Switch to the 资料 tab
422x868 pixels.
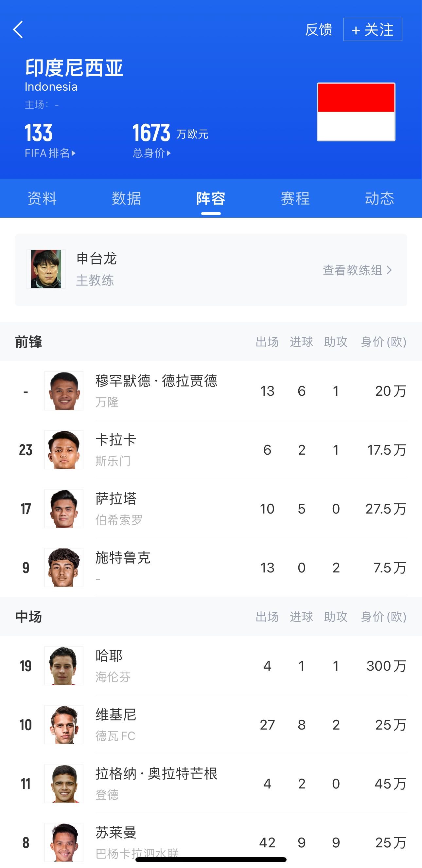click(x=42, y=198)
